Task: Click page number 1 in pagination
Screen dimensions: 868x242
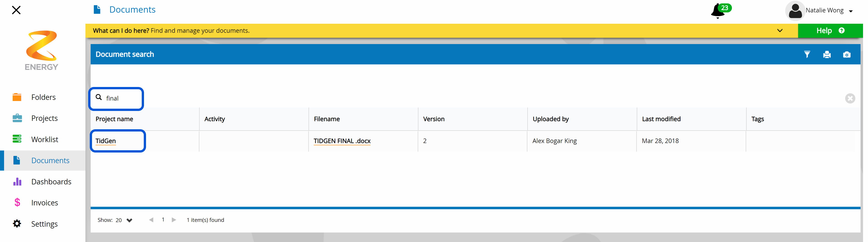Action: (x=163, y=219)
